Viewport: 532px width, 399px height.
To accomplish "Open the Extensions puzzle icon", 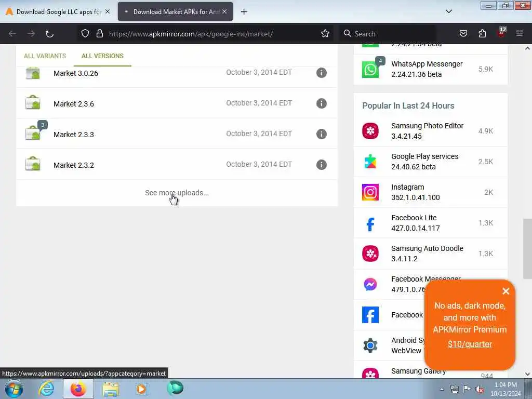I will pyautogui.click(x=482, y=34).
